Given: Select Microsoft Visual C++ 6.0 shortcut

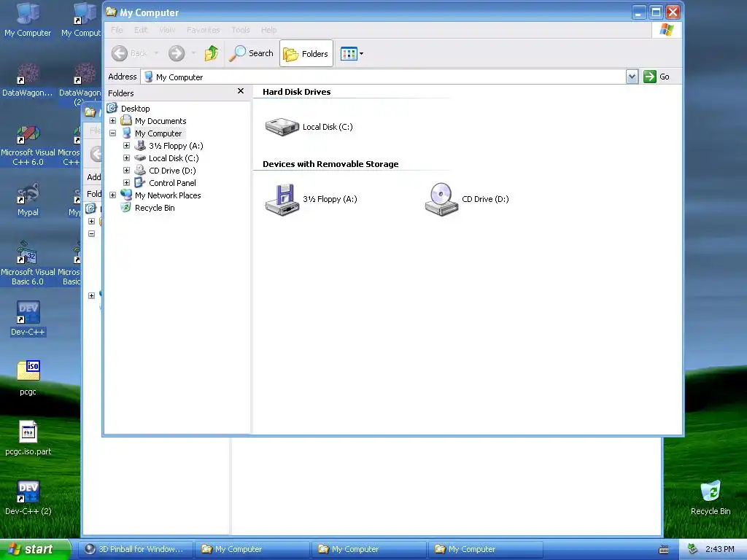Looking at the screenshot, I should (x=28, y=145).
